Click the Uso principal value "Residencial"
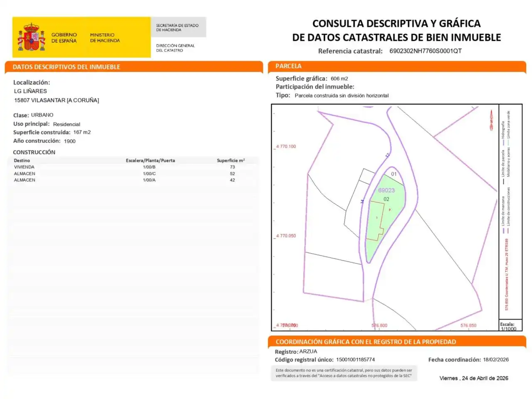 [x=66, y=124]
